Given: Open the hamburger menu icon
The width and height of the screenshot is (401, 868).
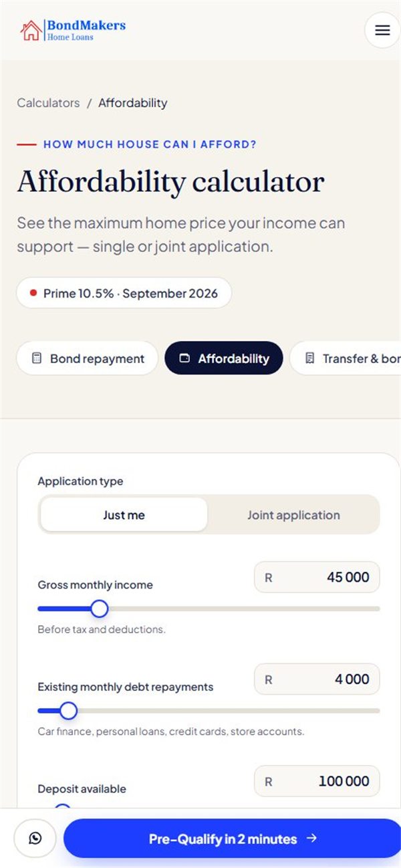Looking at the screenshot, I should click(382, 30).
